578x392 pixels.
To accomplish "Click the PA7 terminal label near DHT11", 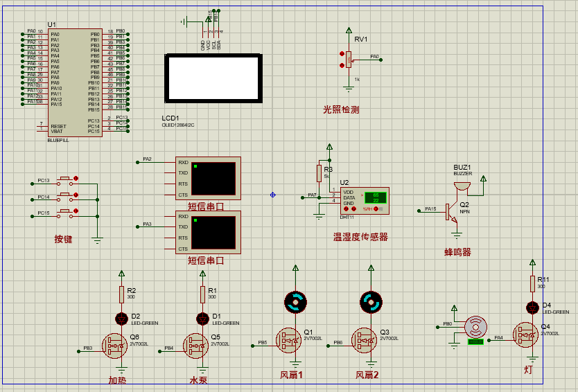I will [x=313, y=195].
